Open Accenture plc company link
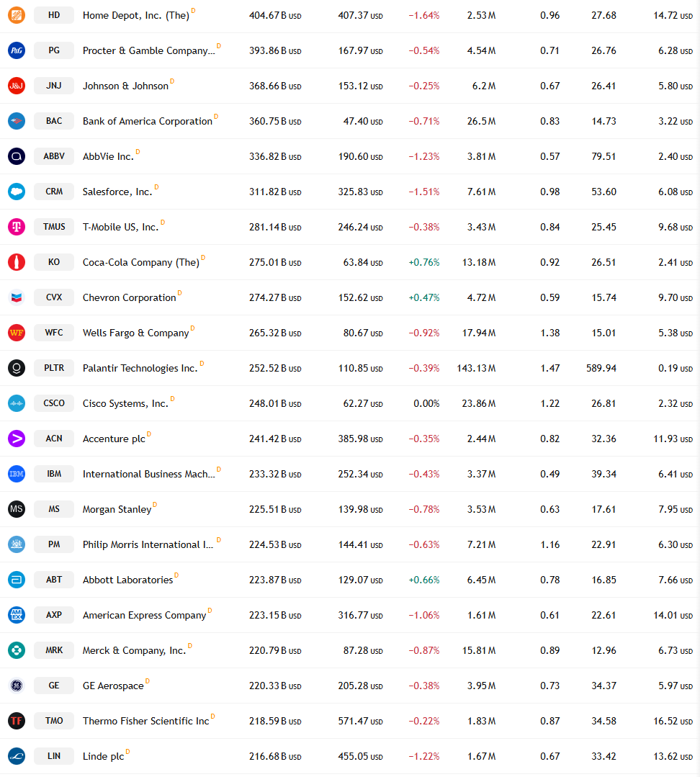This screenshot has height=777, width=700. [114, 439]
